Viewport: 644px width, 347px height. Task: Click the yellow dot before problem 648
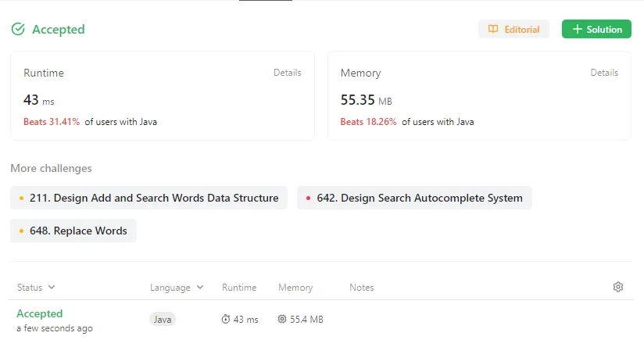[21, 231]
